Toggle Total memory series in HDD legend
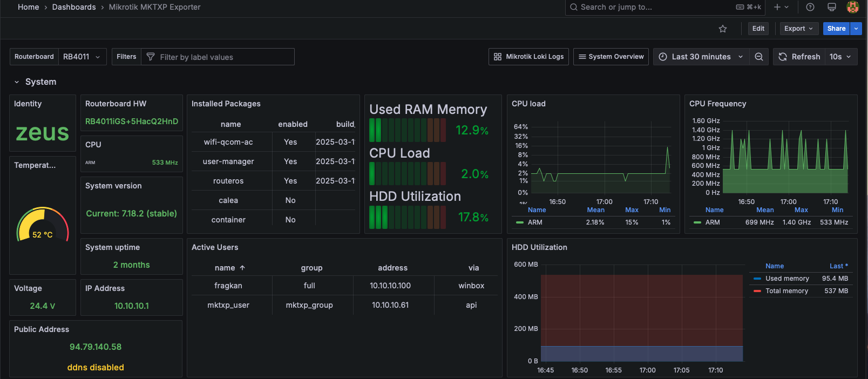This screenshot has width=868, height=379. point(786,291)
